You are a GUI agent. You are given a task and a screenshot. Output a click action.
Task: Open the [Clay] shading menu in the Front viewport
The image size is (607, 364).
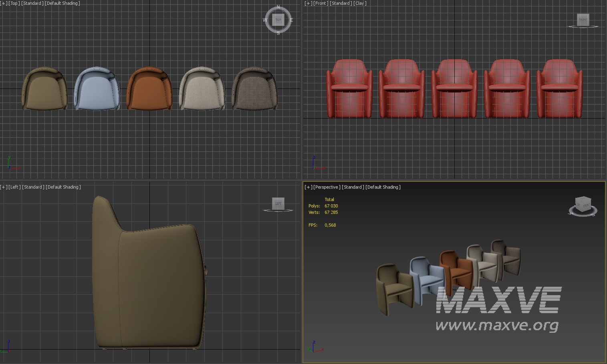360,3
